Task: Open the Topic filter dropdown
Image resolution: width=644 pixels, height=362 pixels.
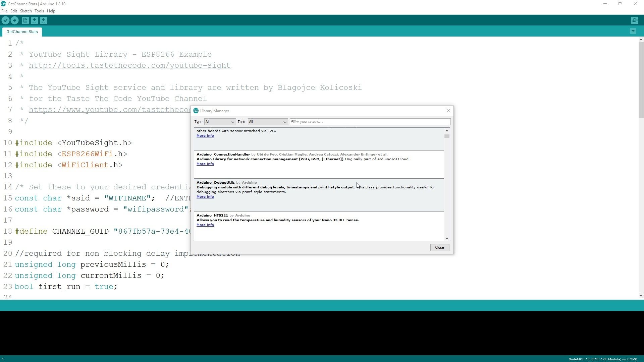Action: click(267, 122)
